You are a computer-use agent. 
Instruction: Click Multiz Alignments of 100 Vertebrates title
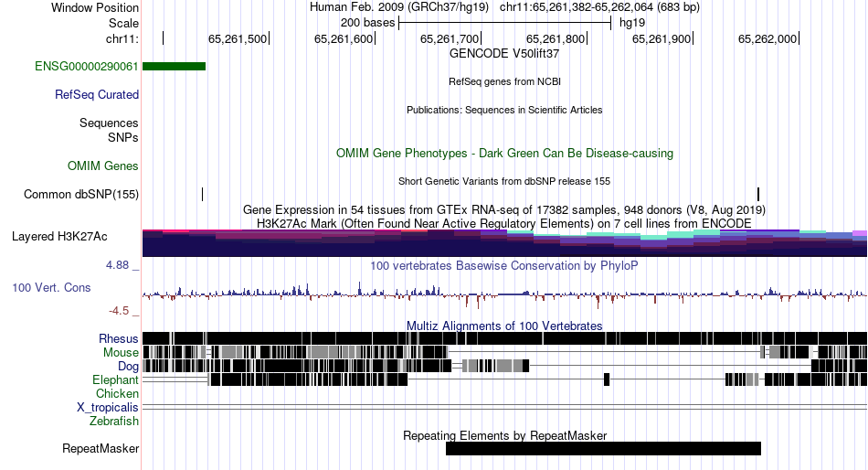pos(504,326)
